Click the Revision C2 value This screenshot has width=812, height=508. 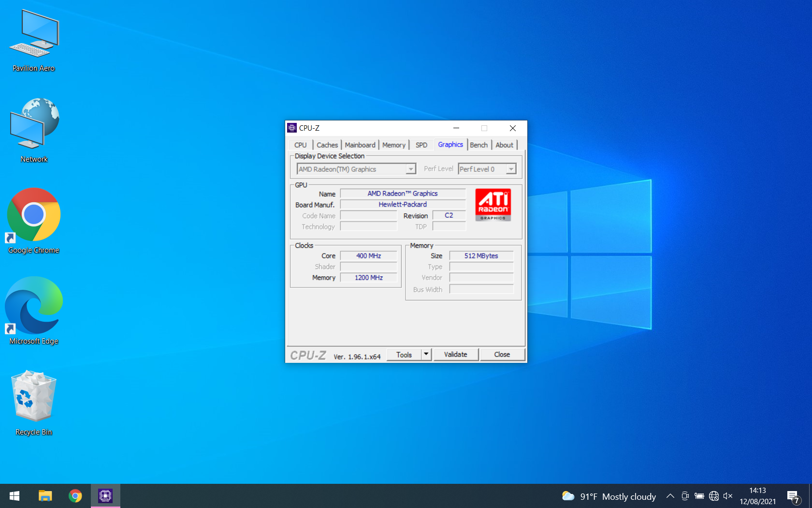point(449,215)
